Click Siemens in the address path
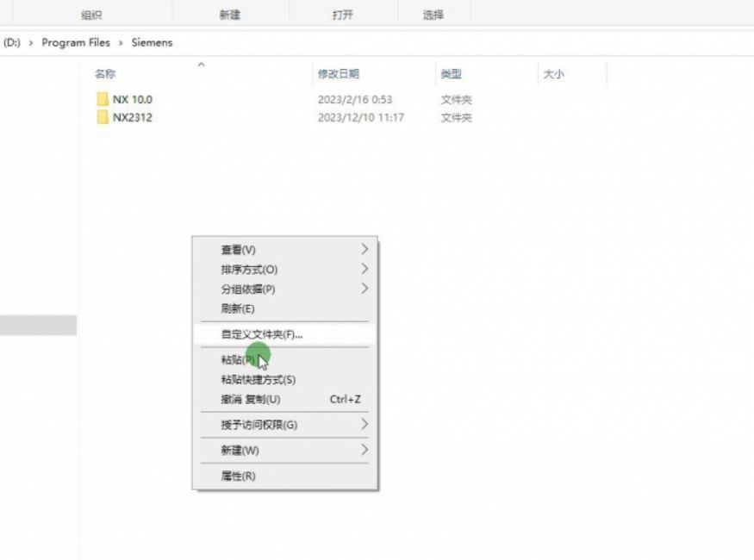754x560 pixels. click(x=152, y=42)
